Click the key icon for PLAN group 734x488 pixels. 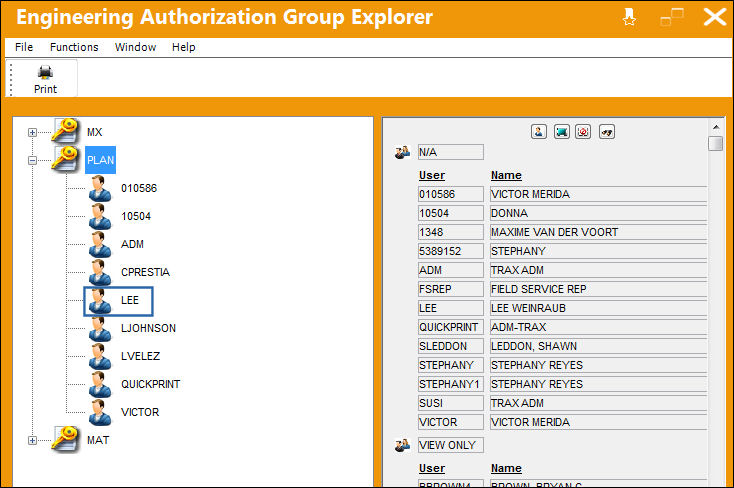click(65, 159)
